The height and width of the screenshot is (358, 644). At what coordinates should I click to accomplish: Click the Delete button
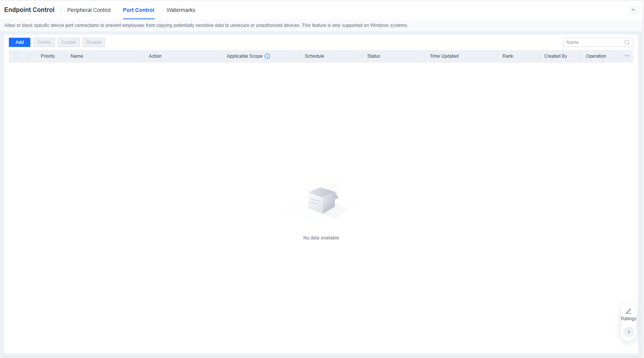pos(44,42)
